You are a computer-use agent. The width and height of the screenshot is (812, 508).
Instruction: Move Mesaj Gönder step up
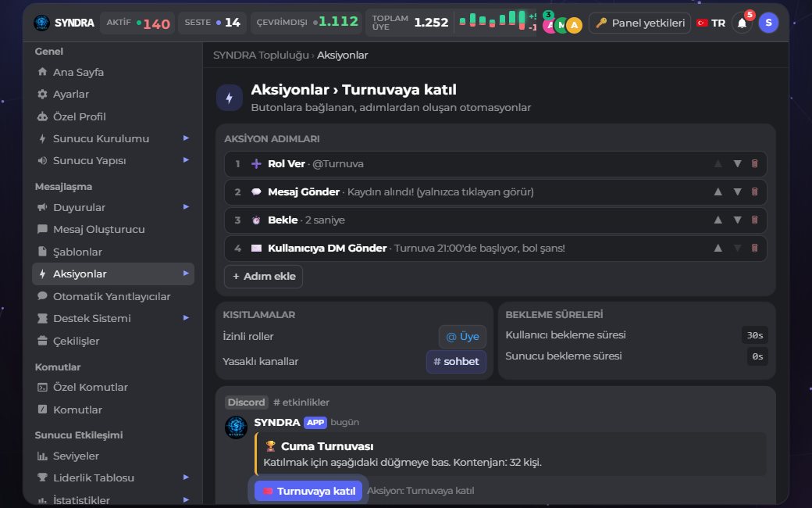pos(718,191)
